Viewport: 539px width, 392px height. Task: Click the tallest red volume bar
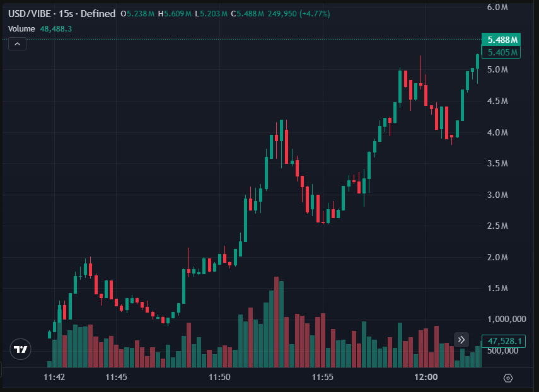point(276,321)
